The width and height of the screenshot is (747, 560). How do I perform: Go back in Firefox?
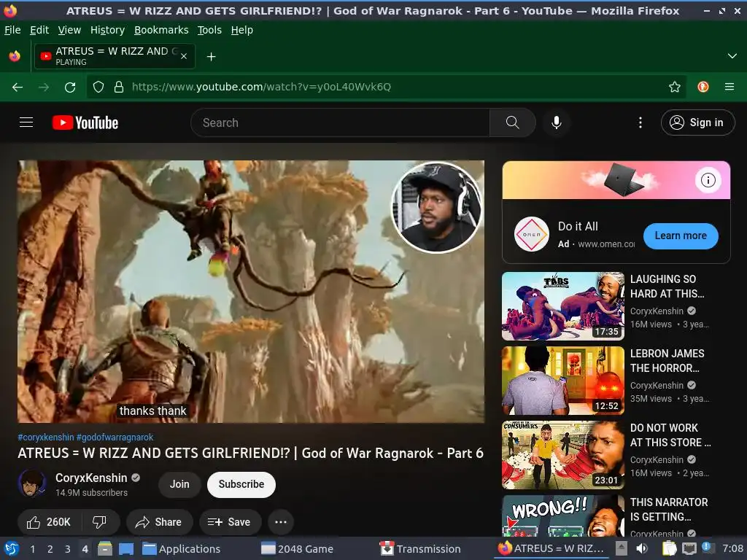[18, 87]
